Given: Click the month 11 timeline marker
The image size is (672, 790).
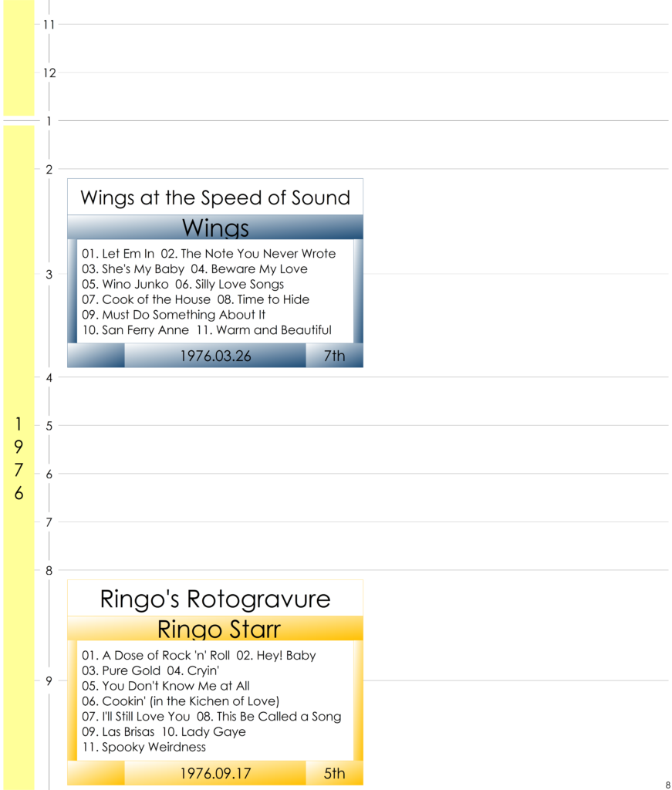Looking at the screenshot, I should [49, 24].
